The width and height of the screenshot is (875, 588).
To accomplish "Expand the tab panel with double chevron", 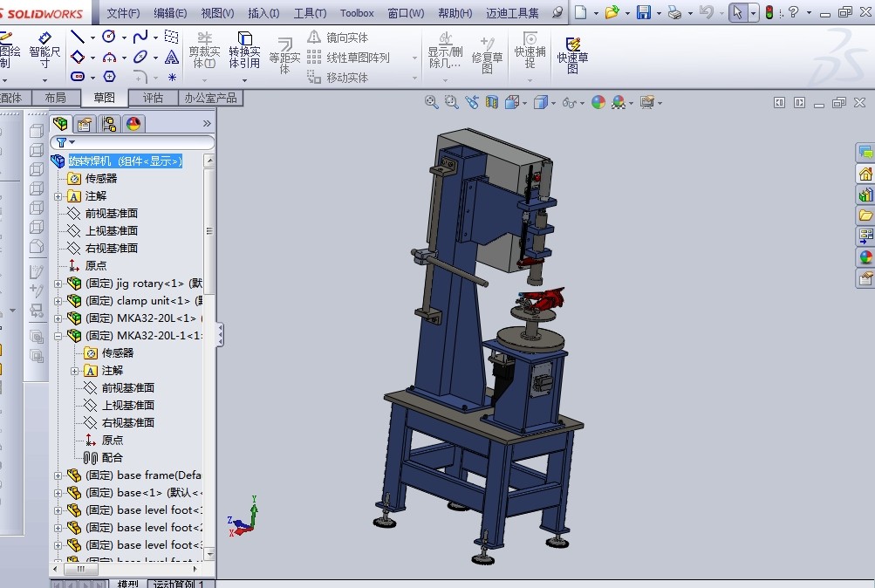I will 207,123.
